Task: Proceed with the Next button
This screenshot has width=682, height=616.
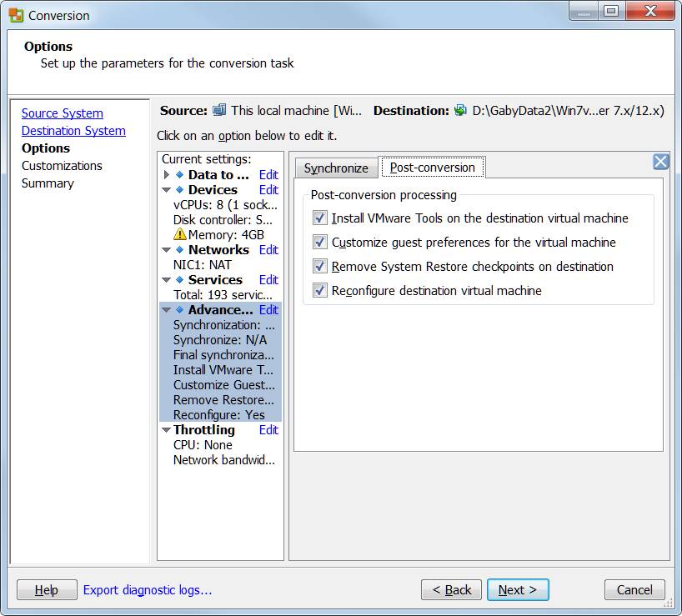Action: click(x=518, y=590)
